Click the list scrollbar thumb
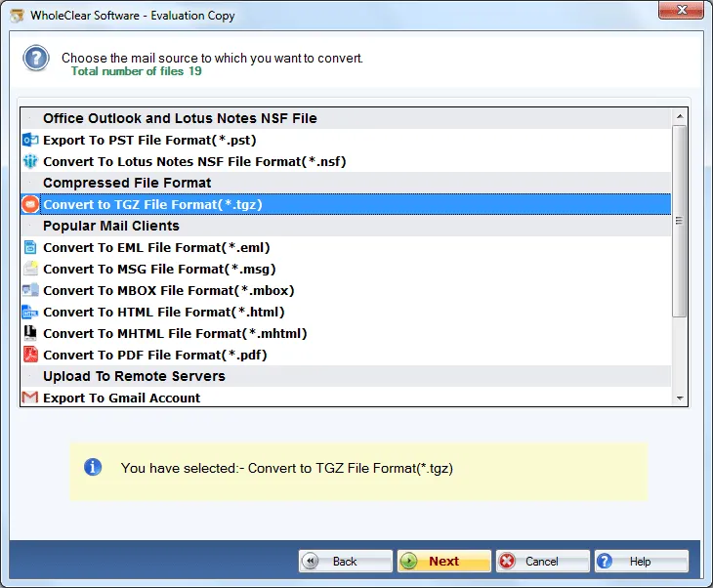Viewport: 713px width, 588px height. (680, 221)
